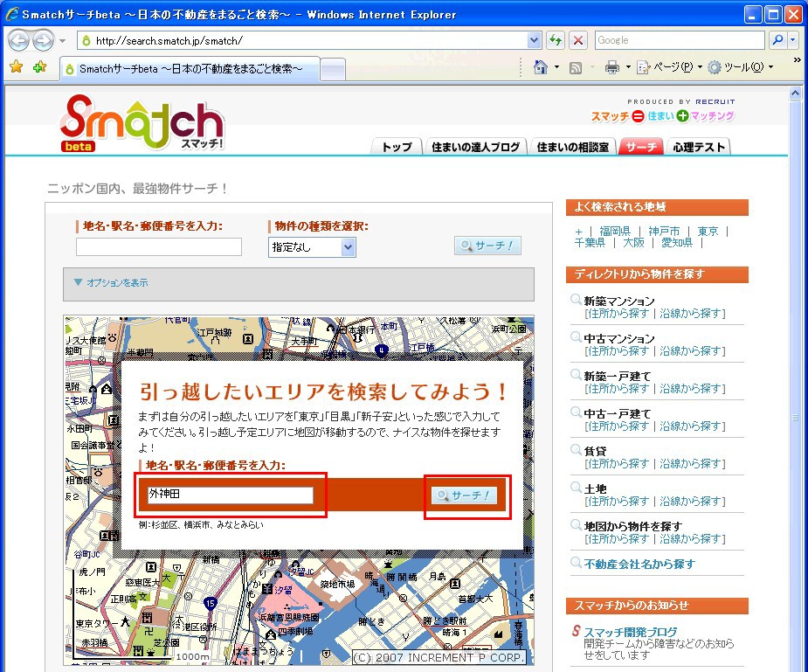Viewport: 808px width, 672px height.
Task: Expand the Home button dropdown arrow
Action: pos(556,67)
